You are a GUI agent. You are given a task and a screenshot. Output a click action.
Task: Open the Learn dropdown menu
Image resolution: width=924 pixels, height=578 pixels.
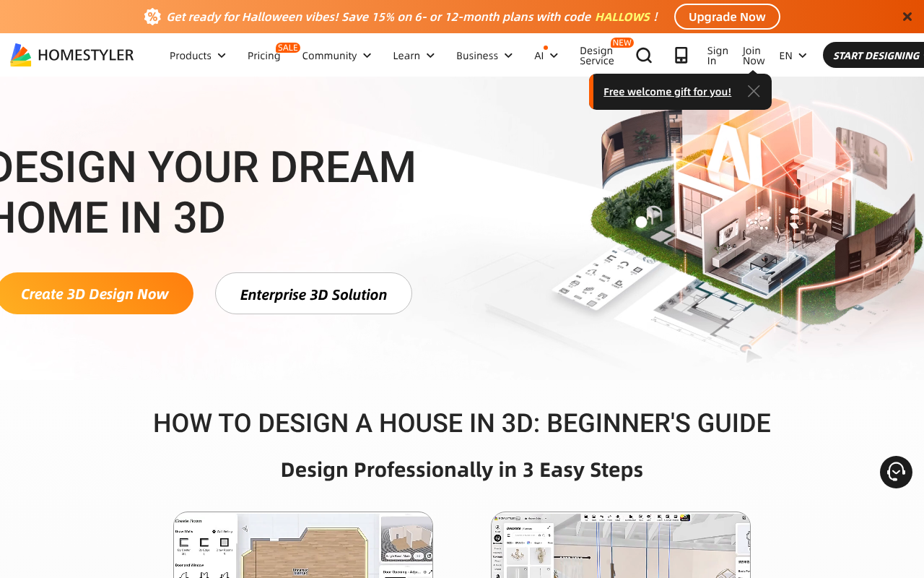tap(414, 56)
